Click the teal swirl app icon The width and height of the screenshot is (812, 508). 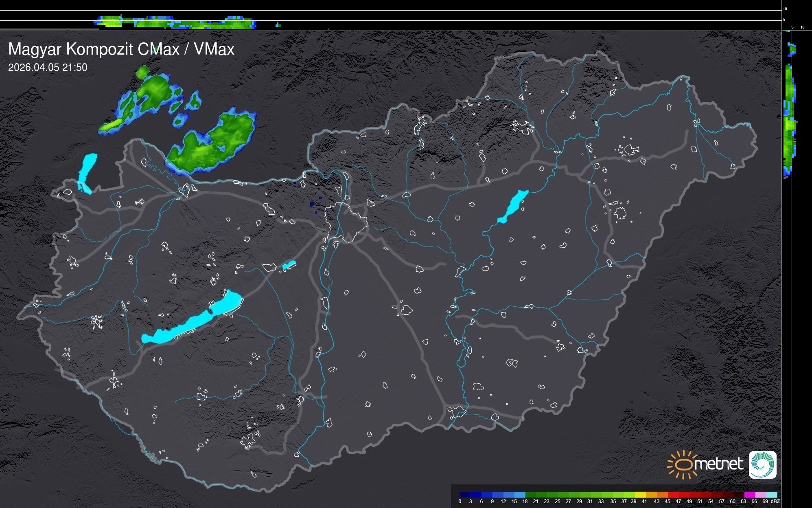pos(762,464)
